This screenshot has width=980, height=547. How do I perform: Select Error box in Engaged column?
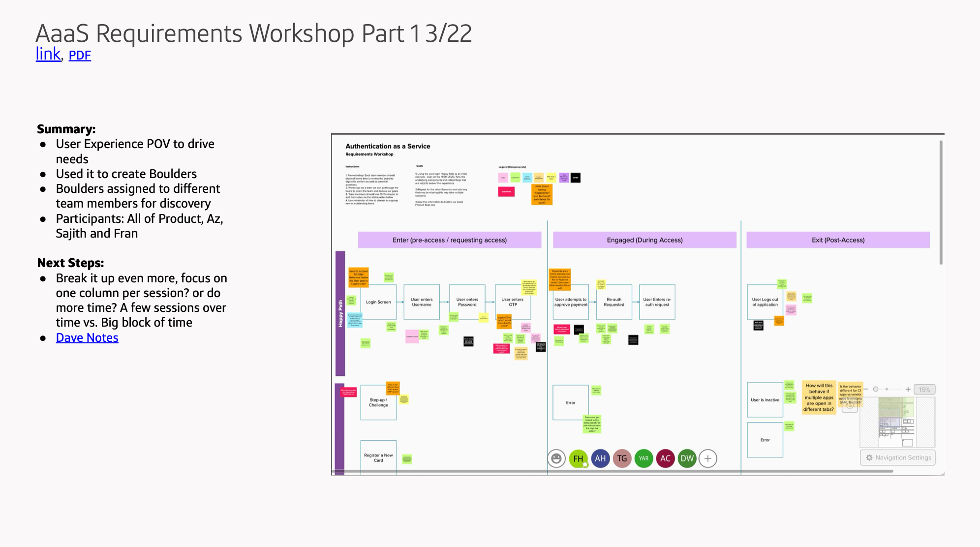571,402
